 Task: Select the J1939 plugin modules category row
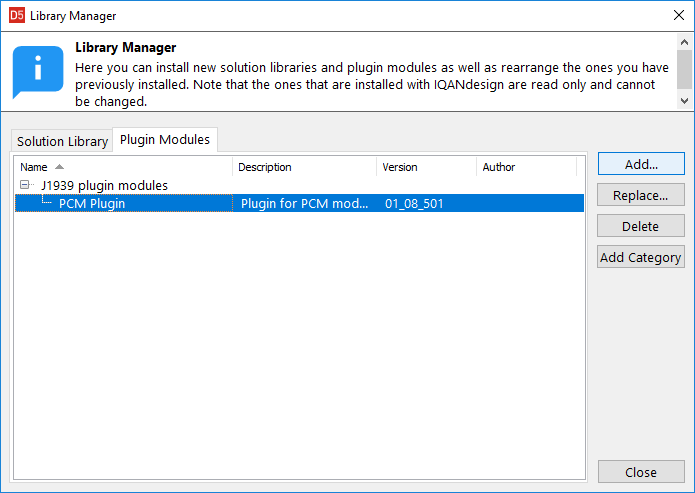click(x=105, y=185)
